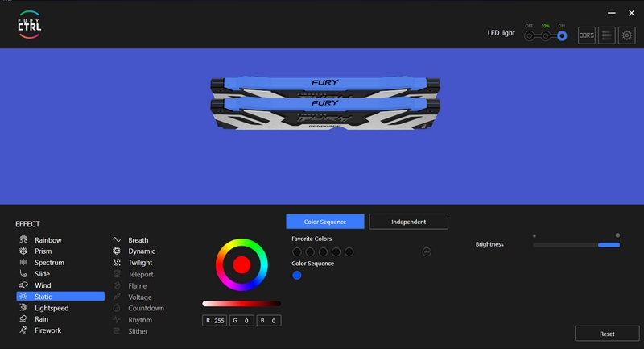
Task: Add a favorite color with plus icon
Action: (x=427, y=252)
